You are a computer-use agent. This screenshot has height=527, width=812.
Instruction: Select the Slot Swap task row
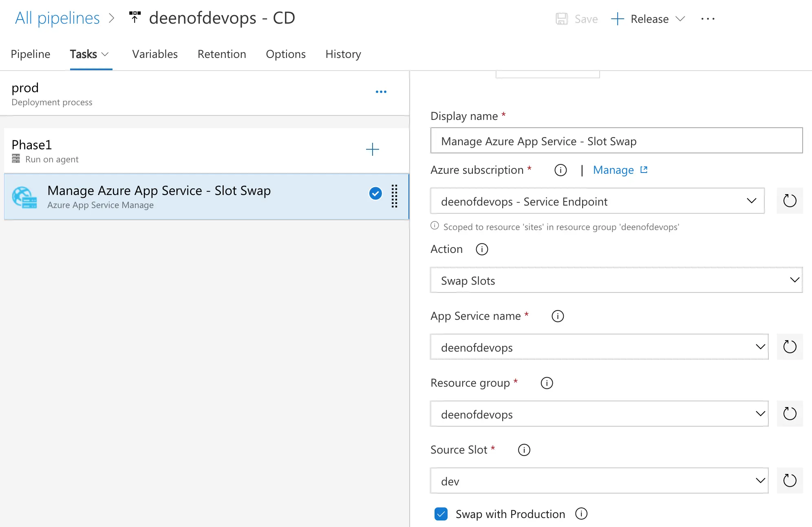click(207, 197)
